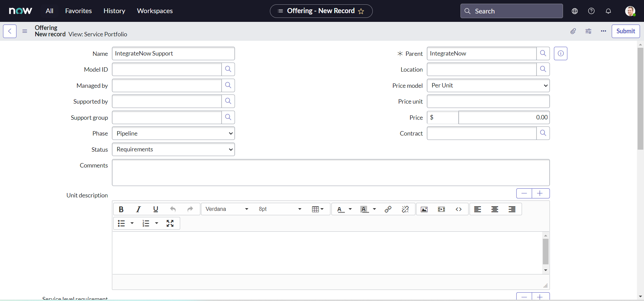Open the 8pt font size dropdown

coord(280,209)
